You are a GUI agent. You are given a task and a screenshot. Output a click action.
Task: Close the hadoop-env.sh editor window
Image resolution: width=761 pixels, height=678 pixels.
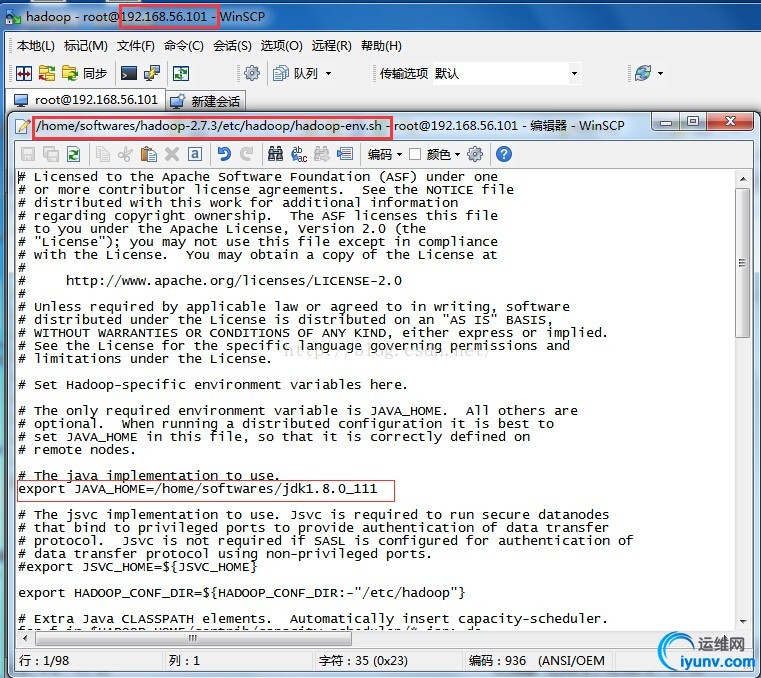coord(730,121)
